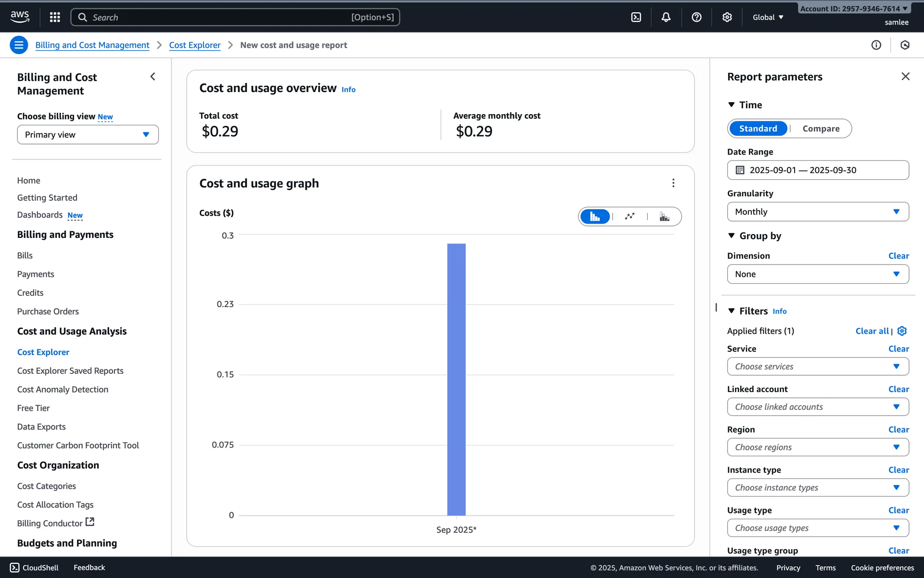Open graph three-dot options menu
Image resolution: width=924 pixels, height=578 pixels.
pyautogui.click(x=673, y=183)
